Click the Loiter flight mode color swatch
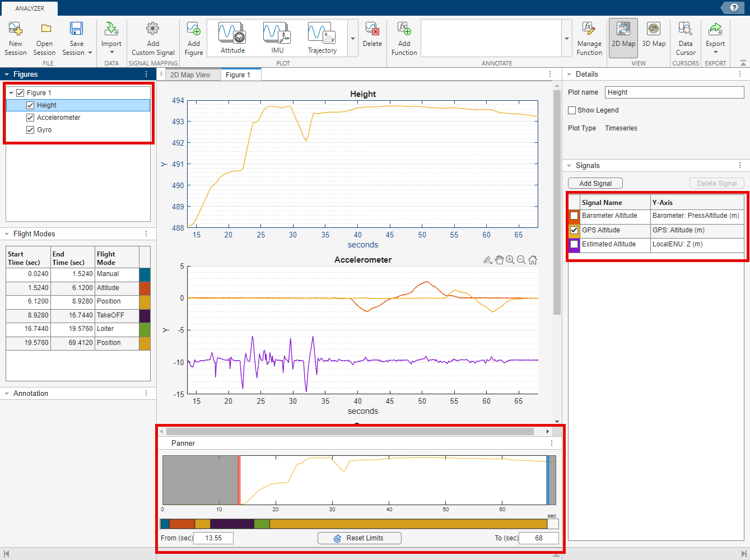This screenshot has height=560, width=750. pos(145,329)
